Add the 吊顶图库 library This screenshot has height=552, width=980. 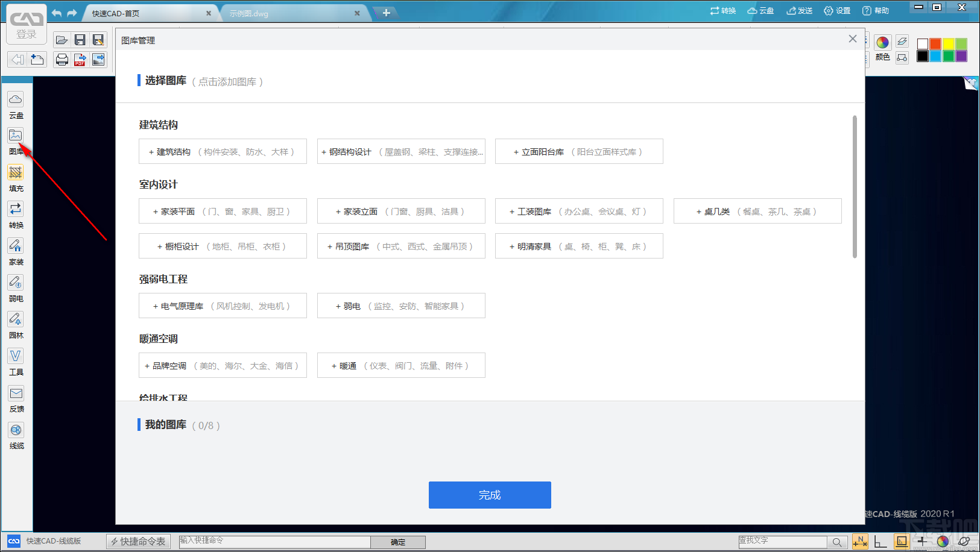401,246
